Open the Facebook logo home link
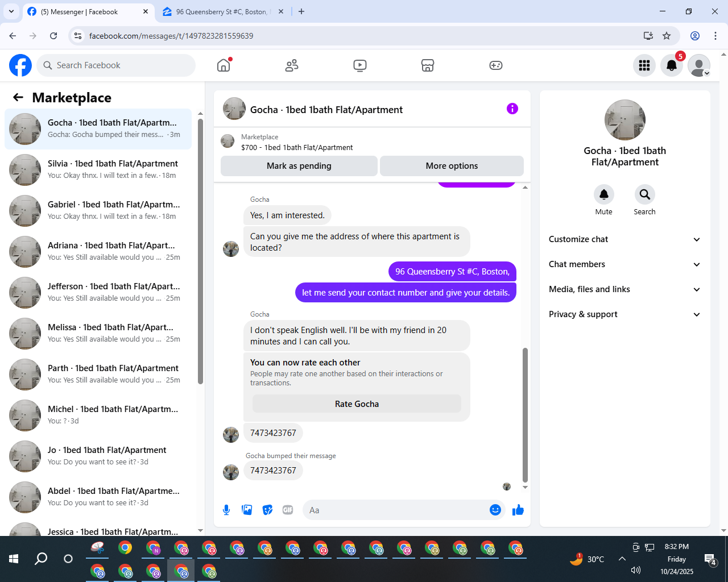This screenshot has width=728, height=582. pyautogui.click(x=20, y=65)
